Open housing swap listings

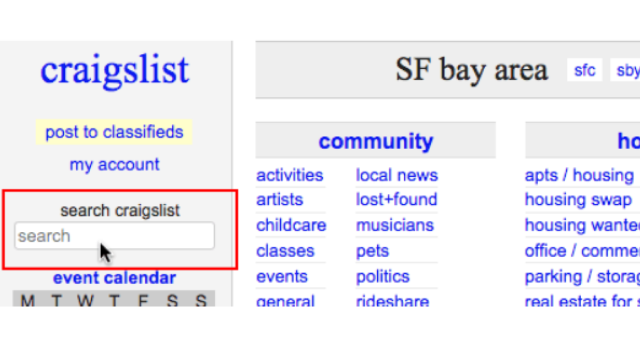click(578, 200)
